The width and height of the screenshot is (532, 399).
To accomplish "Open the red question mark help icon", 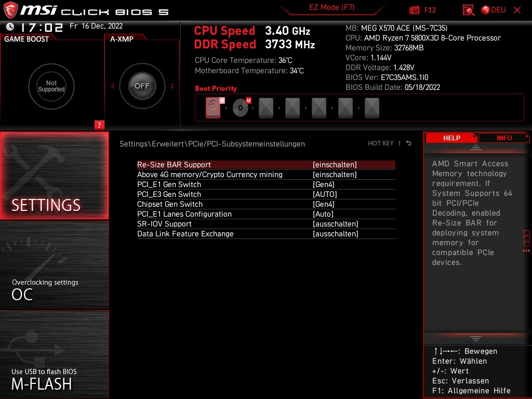I will click(99, 125).
